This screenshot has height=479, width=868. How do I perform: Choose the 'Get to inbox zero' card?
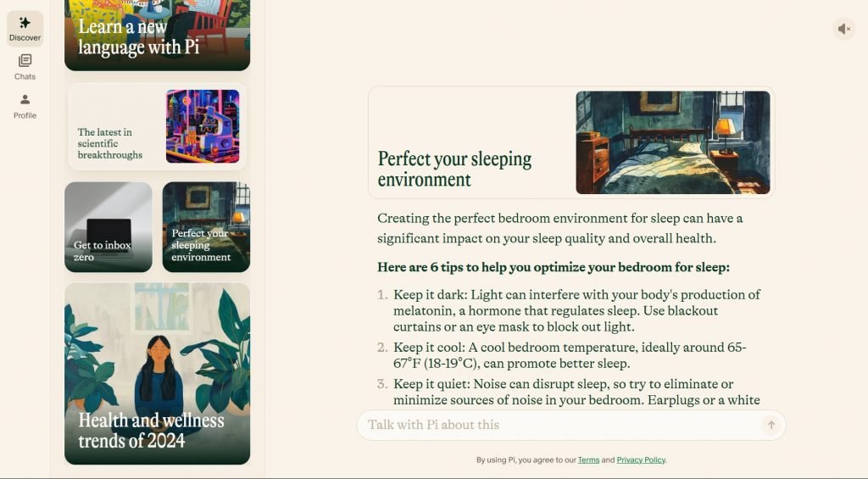[108, 227]
